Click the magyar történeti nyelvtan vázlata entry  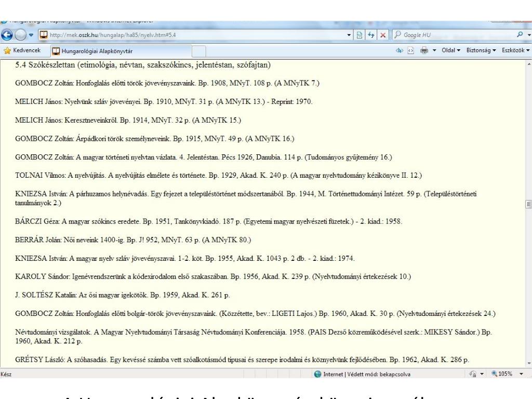[x=204, y=157]
